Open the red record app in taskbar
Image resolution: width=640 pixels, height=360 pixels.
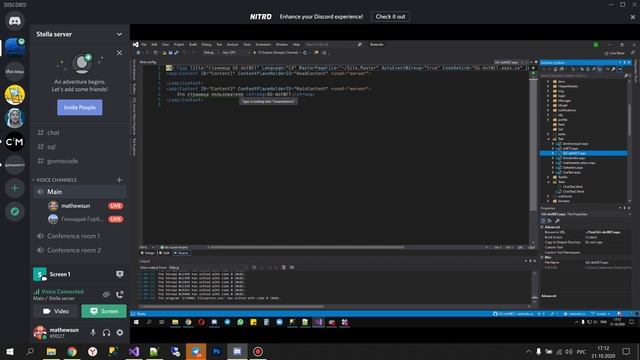coord(258,351)
